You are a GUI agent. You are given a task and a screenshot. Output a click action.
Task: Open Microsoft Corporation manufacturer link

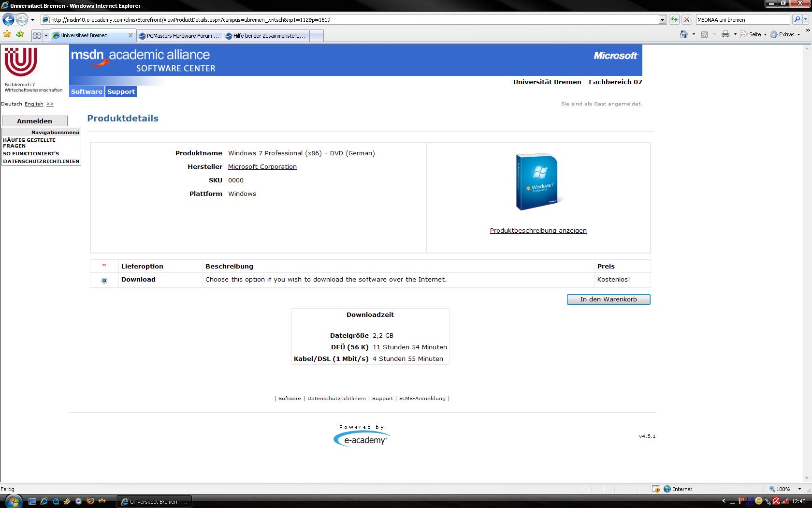click(262, 166)
